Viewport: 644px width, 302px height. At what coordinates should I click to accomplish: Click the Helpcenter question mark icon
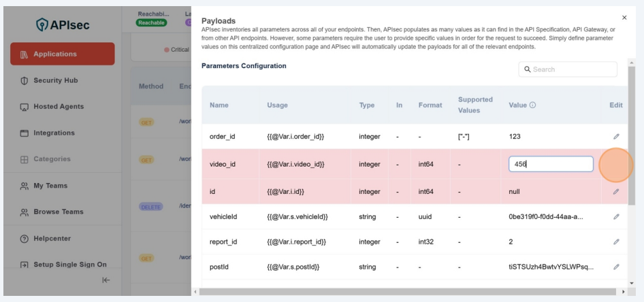click(x=25, y=238)
